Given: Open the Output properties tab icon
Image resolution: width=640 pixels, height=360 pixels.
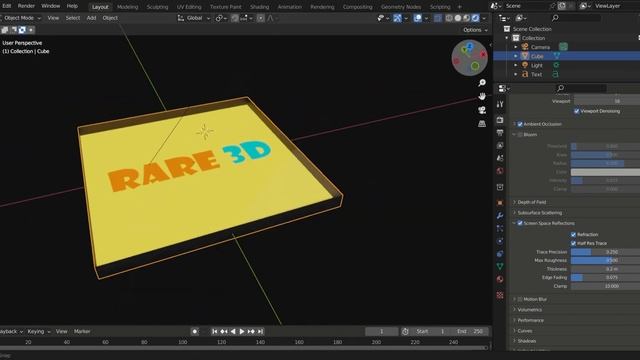Looking at the screenshot, I should tap(500, 133).
